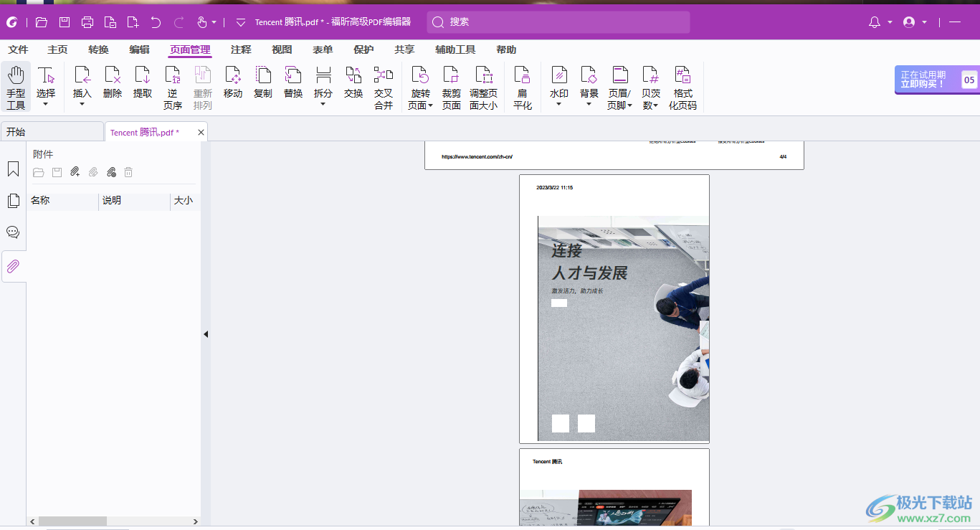Open the customize quick access toolbar dropdown
Viewport: 980px width, 530px height.
point(241,22)
